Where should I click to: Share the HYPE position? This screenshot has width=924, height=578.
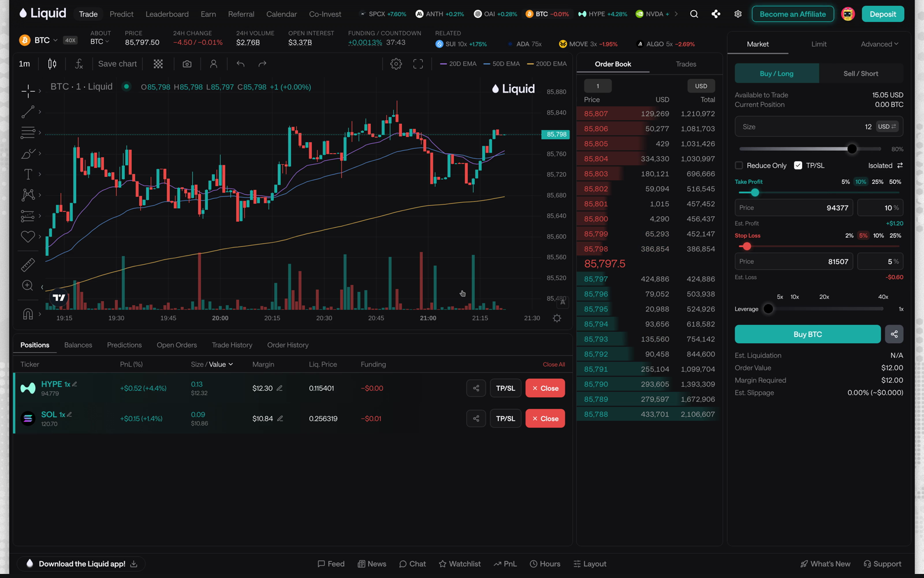(x=476, y=388)
